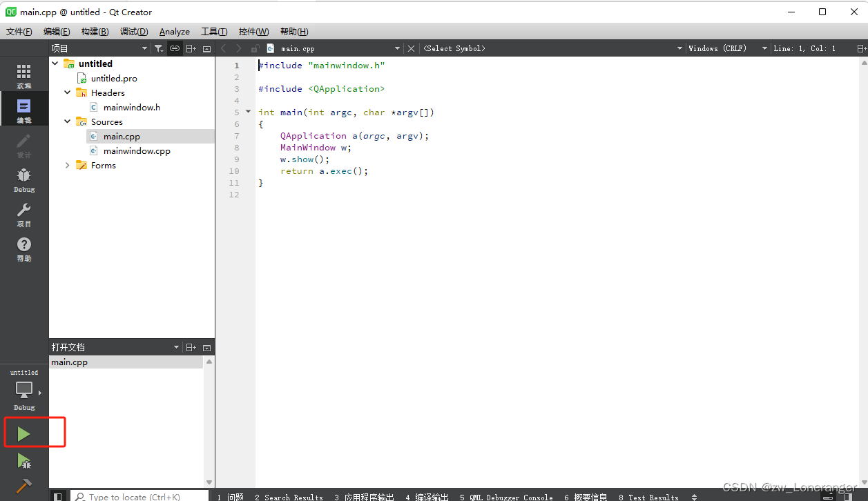Open the project tree filter icon

[x=159, y=48]
